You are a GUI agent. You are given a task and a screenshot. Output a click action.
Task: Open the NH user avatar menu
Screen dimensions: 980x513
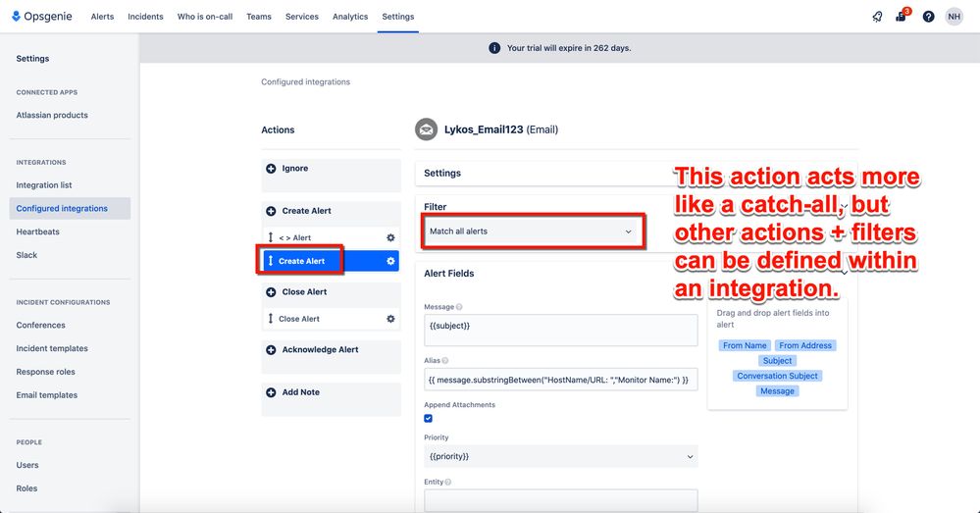coord(954,17)
